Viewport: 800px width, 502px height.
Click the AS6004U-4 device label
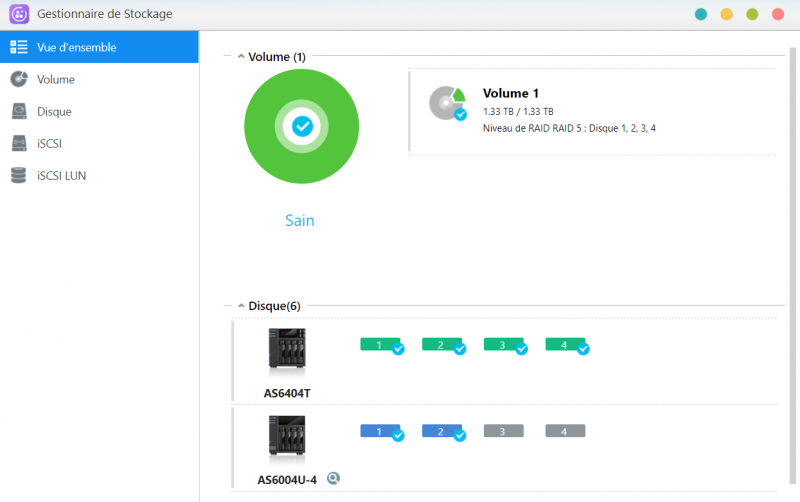click(287, 480)
